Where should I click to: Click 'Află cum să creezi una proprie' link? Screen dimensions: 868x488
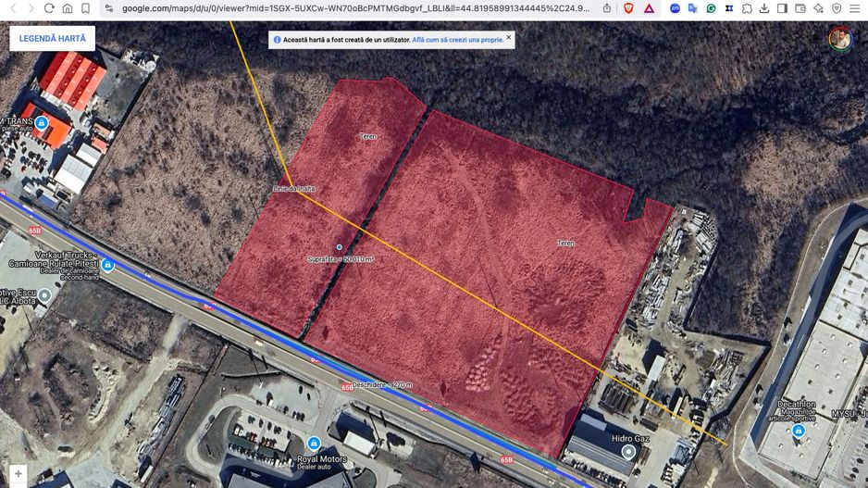(x=458, y=41)
